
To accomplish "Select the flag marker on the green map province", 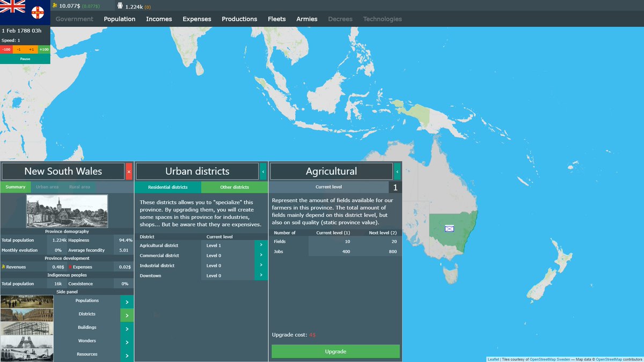I will [x=449, y=228].
